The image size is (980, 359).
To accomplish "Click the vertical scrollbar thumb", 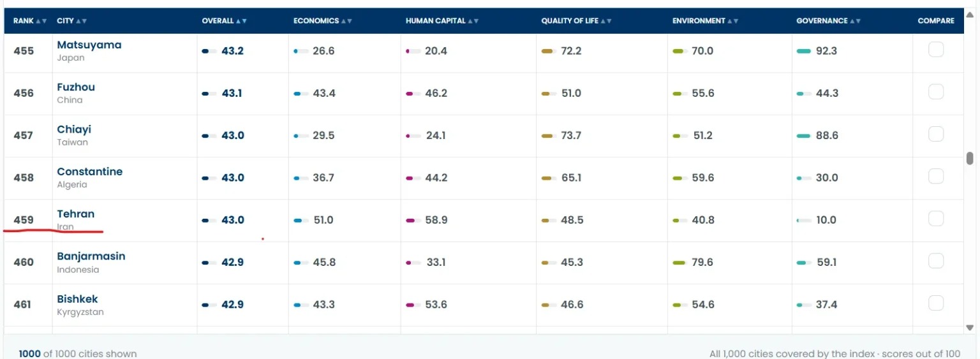I will 970,158.
